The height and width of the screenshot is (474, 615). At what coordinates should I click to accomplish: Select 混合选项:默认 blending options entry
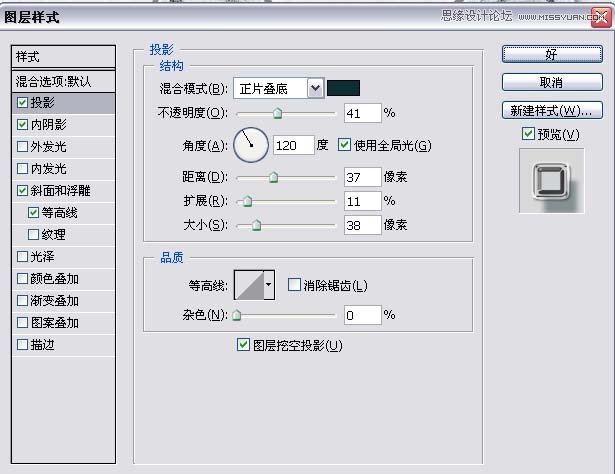(x=64, y=82)
